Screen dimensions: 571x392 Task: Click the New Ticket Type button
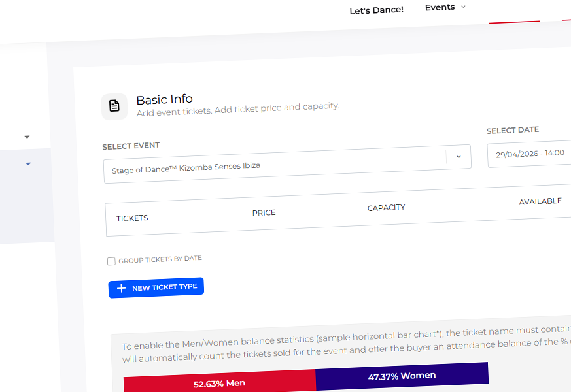pos(156,287)
